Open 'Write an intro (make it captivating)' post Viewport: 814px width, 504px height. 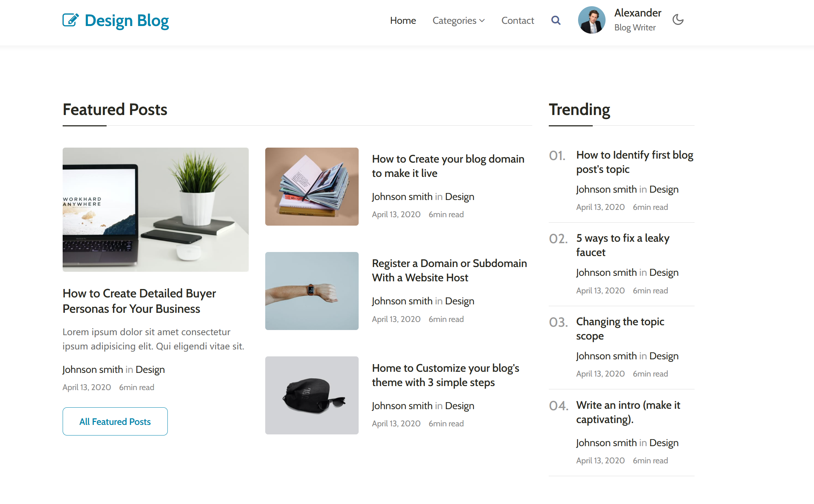point(628,412)
